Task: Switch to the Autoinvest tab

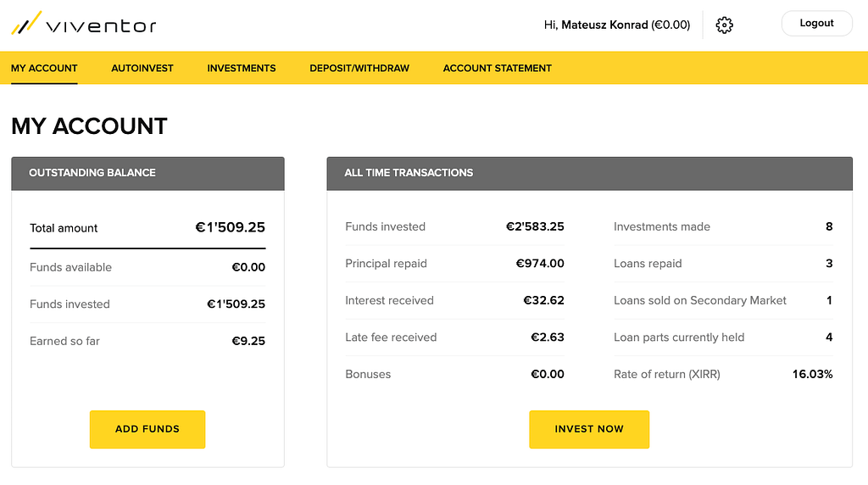Action: (x=142, y=68)
